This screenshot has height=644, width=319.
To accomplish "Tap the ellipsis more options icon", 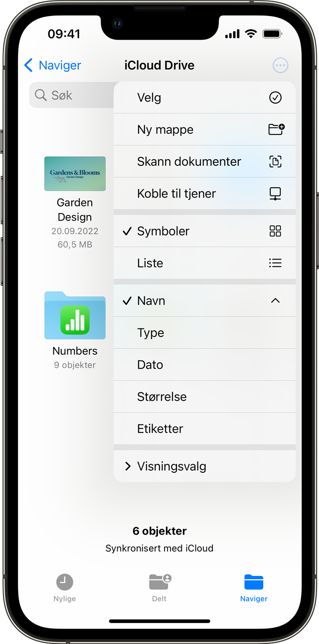I will (281, 65).
